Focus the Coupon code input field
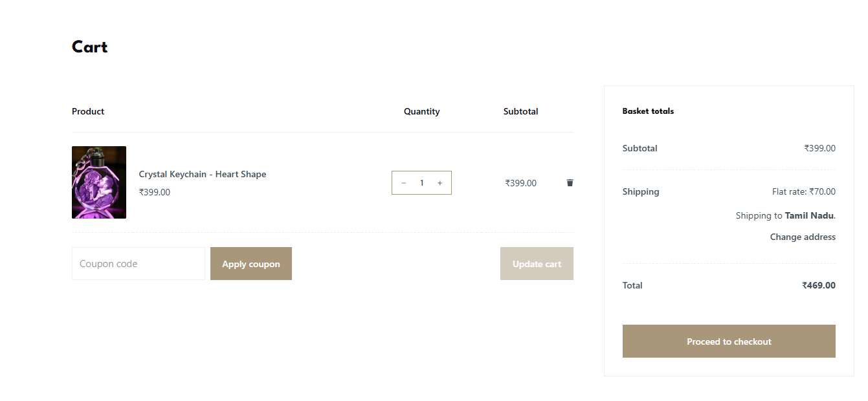Image resolution: width=868 pixels, height=401 pixels. [x=139, y=264]
